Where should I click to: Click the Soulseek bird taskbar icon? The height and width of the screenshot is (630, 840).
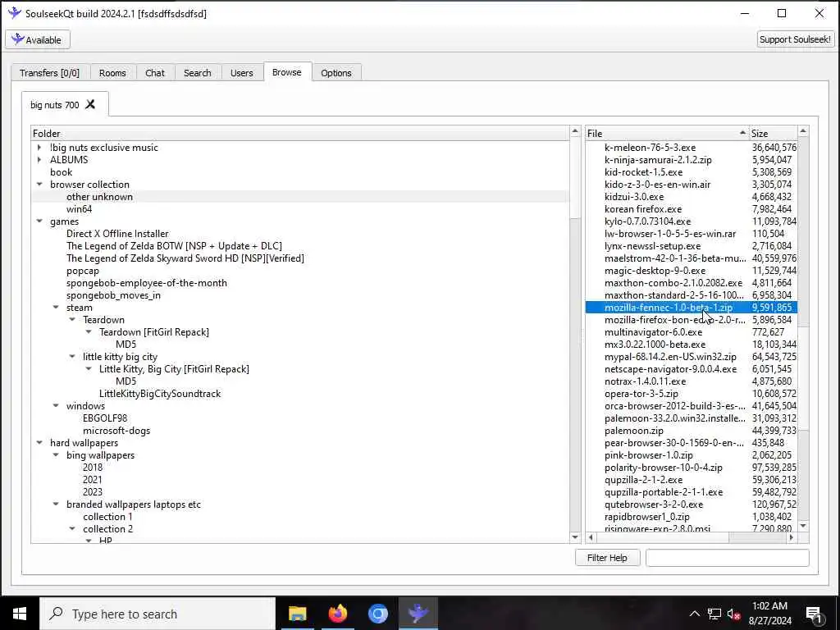click(x=418, y=614)
